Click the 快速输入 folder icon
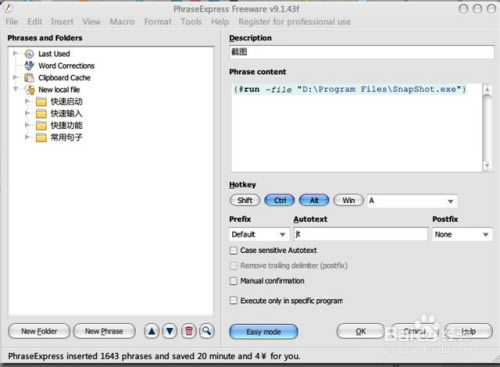 click(x=41, y=114)
